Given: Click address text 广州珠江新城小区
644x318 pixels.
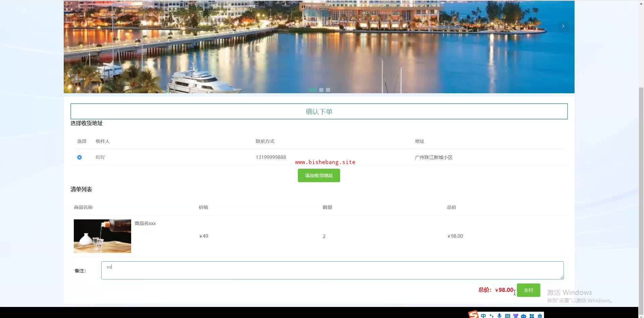Looking at the screenshot, I should [434, 157].
